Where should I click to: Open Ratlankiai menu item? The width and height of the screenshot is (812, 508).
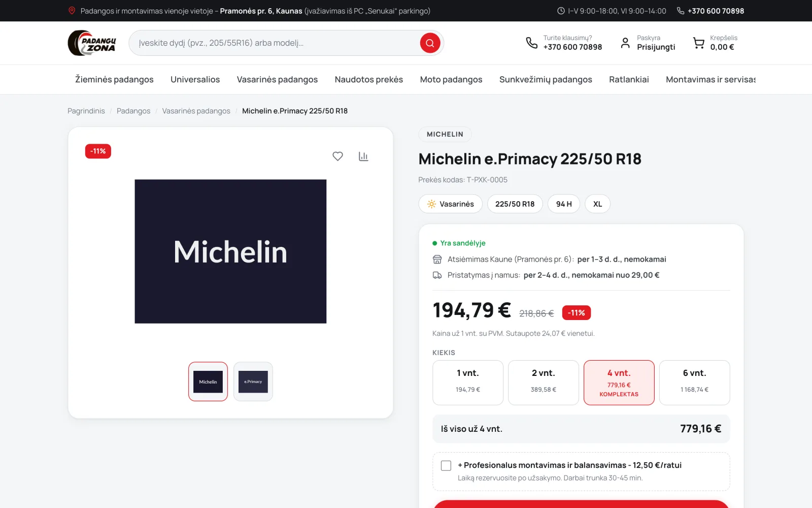point(629,79)
